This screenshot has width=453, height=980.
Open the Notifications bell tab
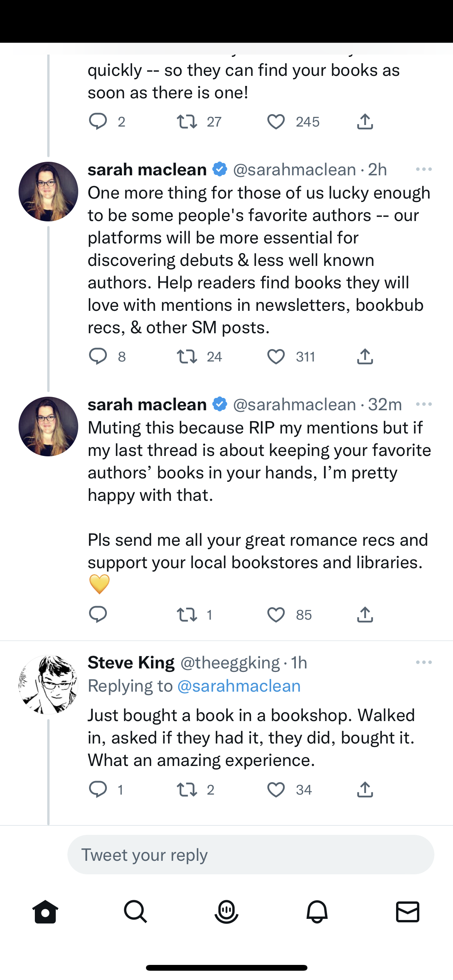click(x=317, y=911)
